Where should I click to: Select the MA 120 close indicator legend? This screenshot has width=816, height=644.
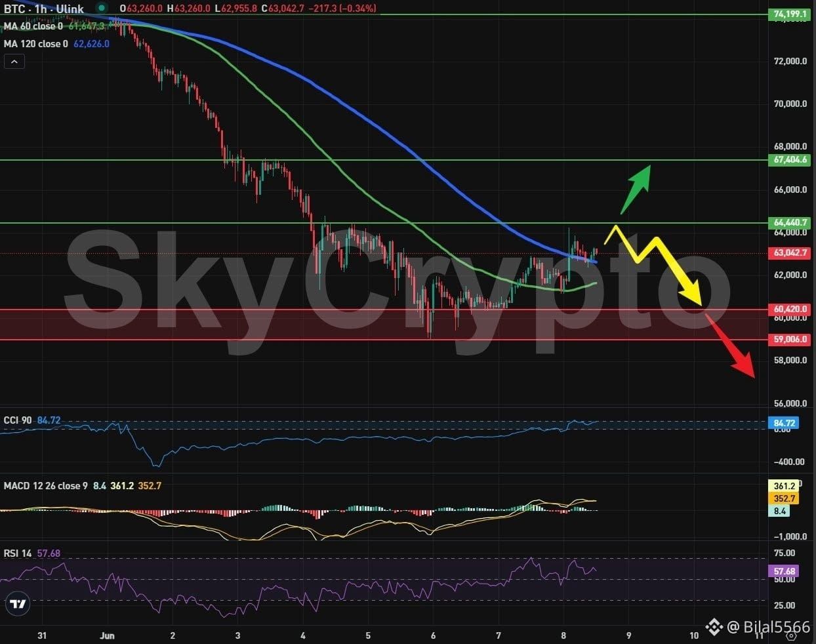36,44
